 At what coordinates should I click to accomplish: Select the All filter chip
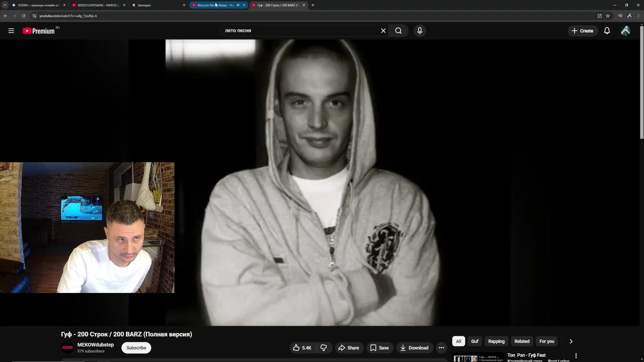(x=458, y=341)
